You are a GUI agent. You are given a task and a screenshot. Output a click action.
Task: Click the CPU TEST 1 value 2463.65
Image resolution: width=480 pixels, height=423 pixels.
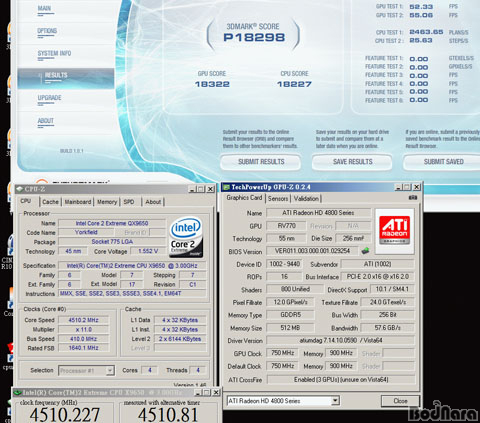pyautogui.click(x=426, y=32)
